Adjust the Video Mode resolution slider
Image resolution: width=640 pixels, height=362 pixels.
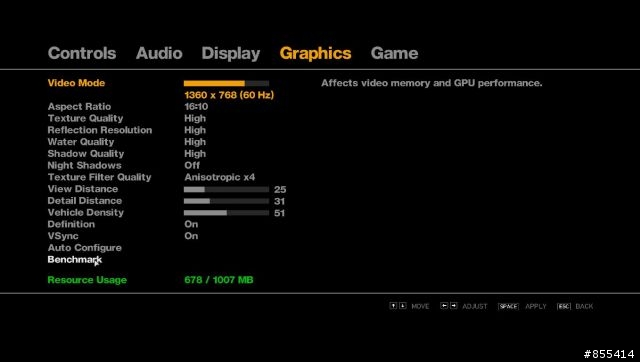[x=226, y=83]
